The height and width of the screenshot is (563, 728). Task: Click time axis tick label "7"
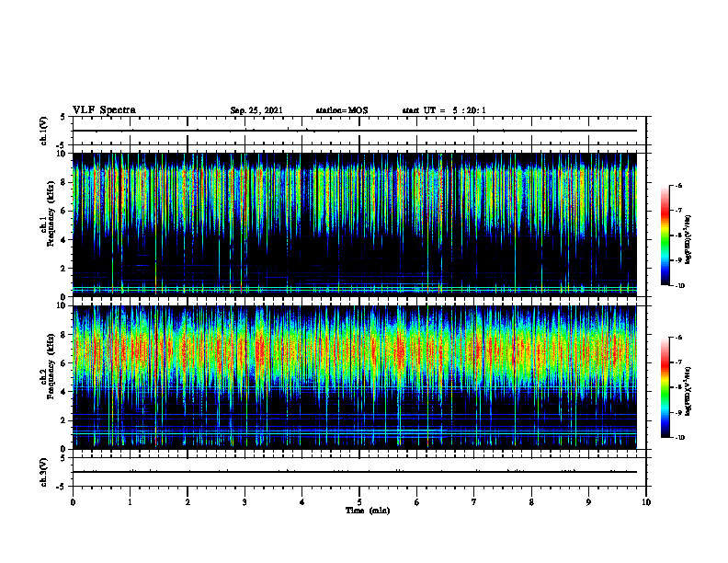[x=474, y=502]
